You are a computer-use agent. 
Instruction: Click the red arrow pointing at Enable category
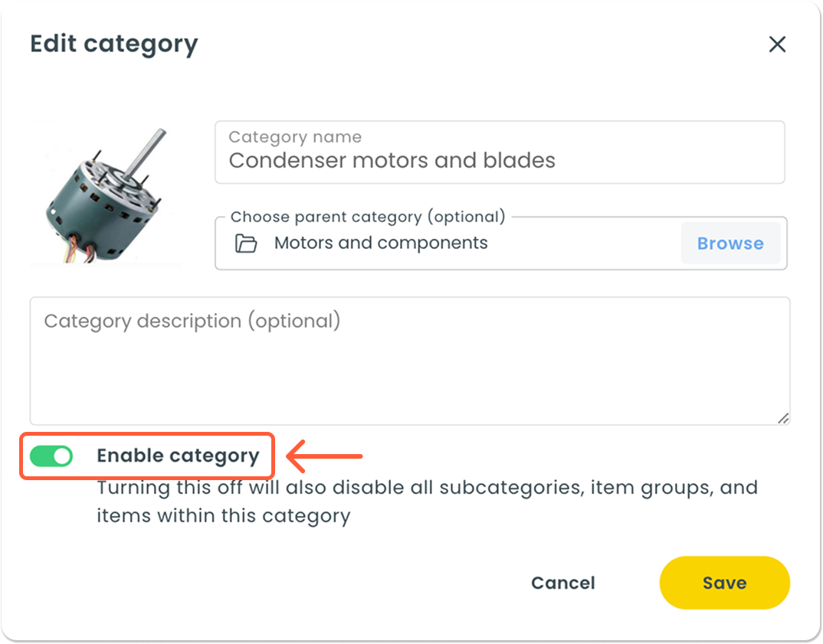tap(324, 457)
